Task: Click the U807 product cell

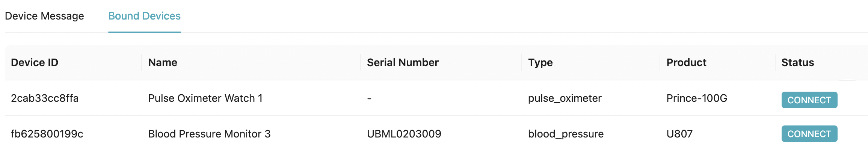Action: [679, 134]
